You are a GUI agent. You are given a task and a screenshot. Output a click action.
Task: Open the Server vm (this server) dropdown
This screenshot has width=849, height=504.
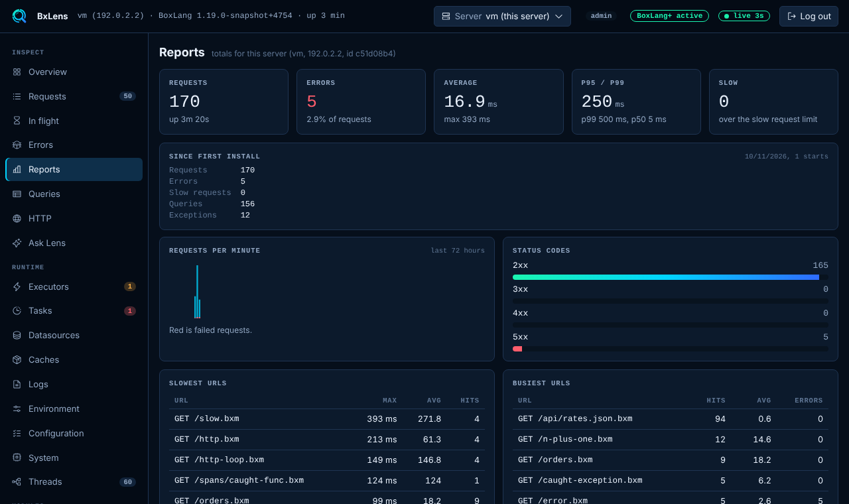pyautogui.click(x=502, y=16)
